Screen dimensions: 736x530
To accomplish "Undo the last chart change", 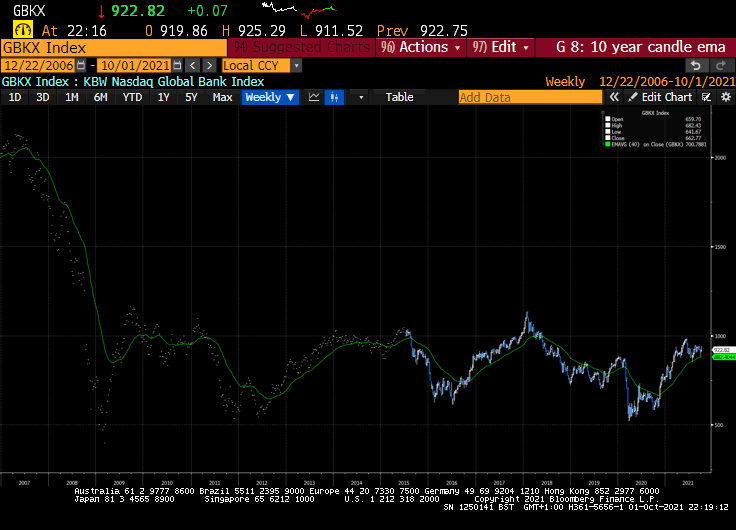I will (x=696, y=65).
